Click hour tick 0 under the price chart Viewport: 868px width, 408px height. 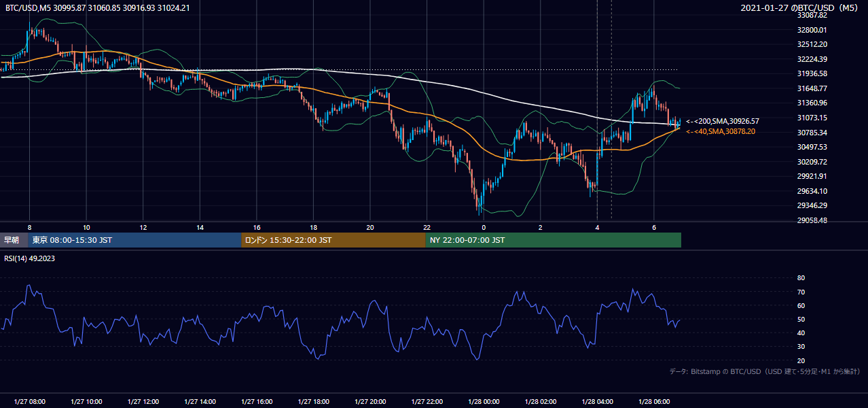point(484,227)
